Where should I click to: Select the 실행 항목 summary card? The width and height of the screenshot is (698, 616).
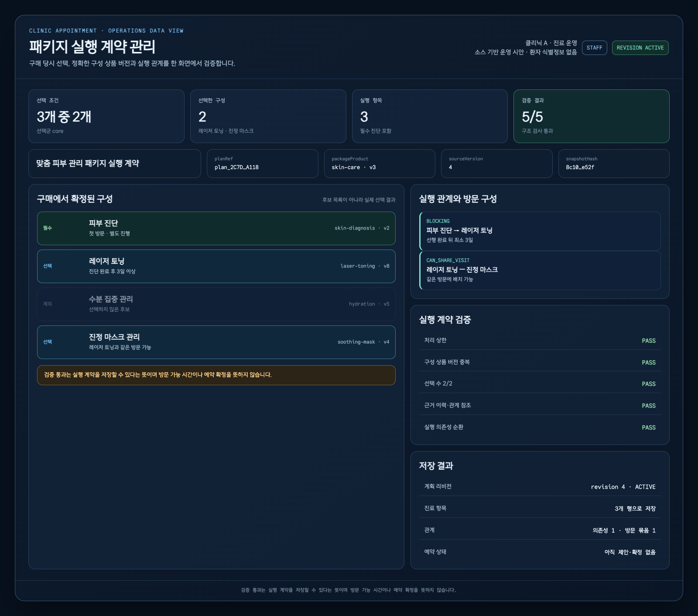(430, 116)
